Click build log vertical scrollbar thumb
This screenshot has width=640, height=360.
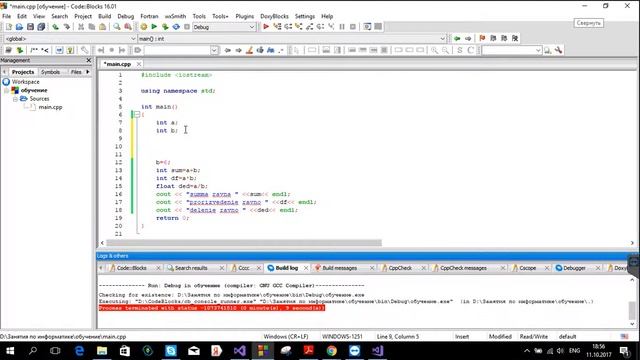click(632, 310)
